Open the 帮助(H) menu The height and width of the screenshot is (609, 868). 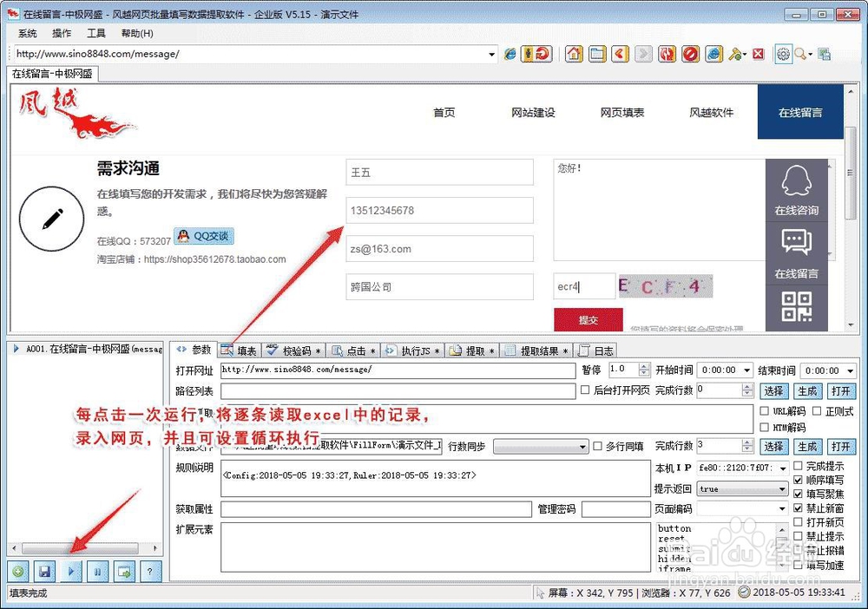(x=137, y=33)
